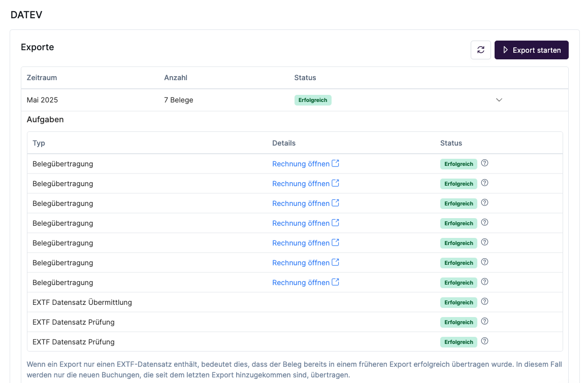Select the EXTF-Datensatz explanatory note text
588x383 pixels.
coord(295,369)
